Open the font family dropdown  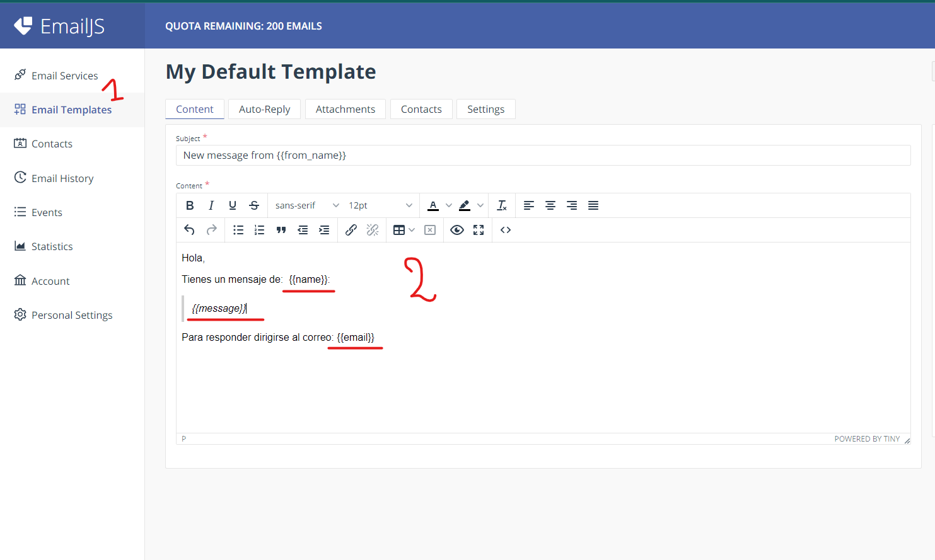coord(307,205)
